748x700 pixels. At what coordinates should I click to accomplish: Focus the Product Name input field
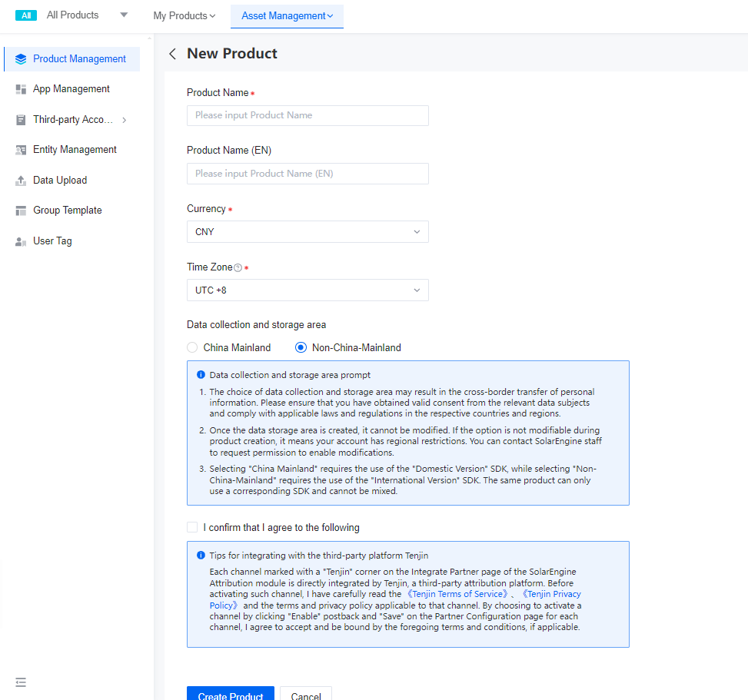[x=308, y=115]
